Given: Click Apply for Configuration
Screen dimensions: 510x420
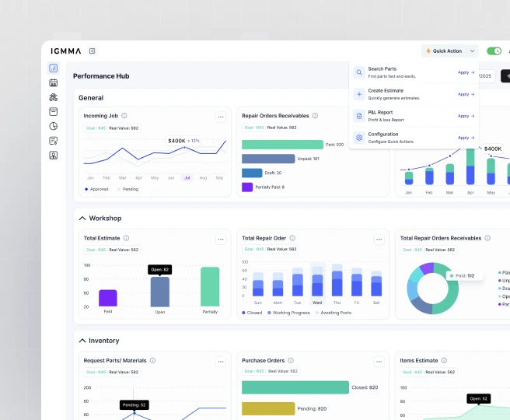Looking at the screenshot, I should (466, 138).
